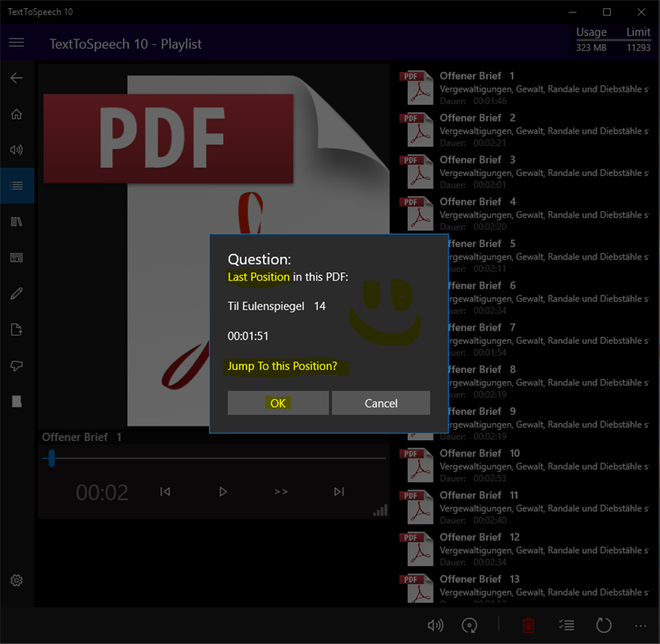Toggle mute with the bottom toolbar speaker icon
Screen dimensions: 660x644
point(436,625)
